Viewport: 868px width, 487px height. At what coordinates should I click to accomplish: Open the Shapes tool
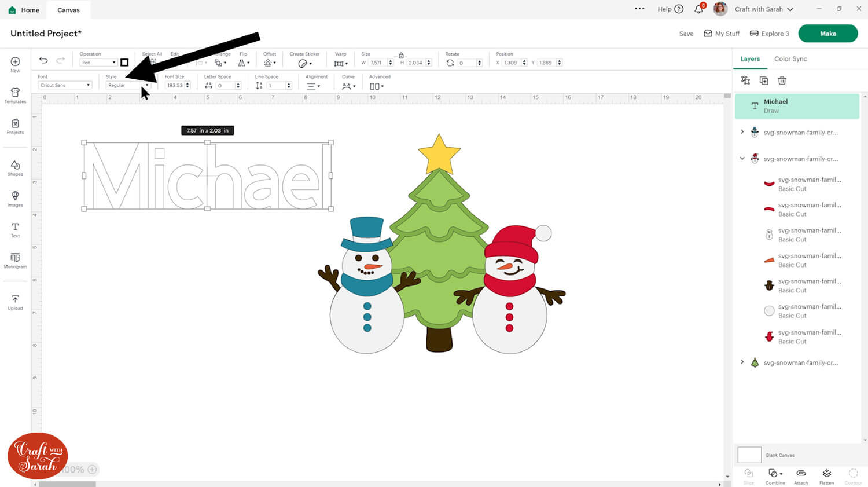[15, 168]
